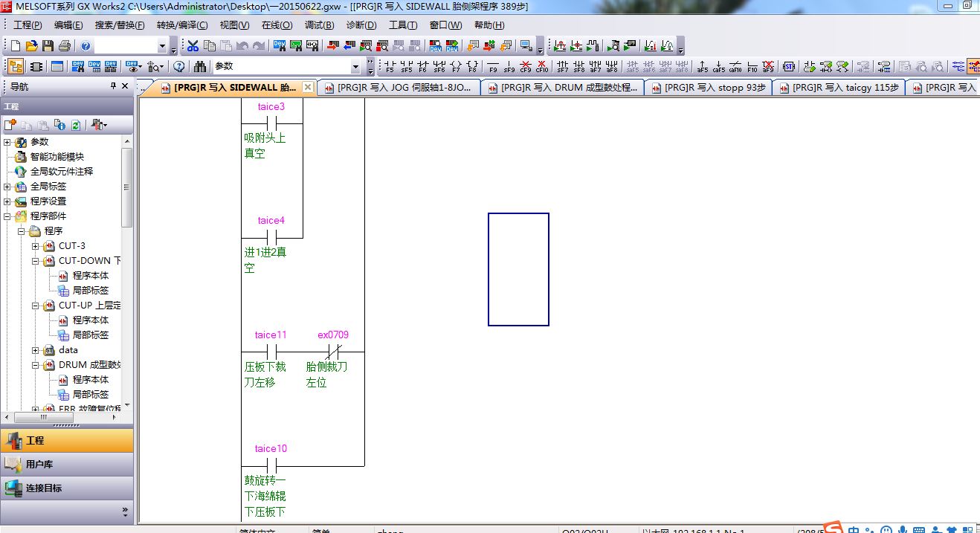
Task: Insert coil using F7 icon
Action: (456, 67)
